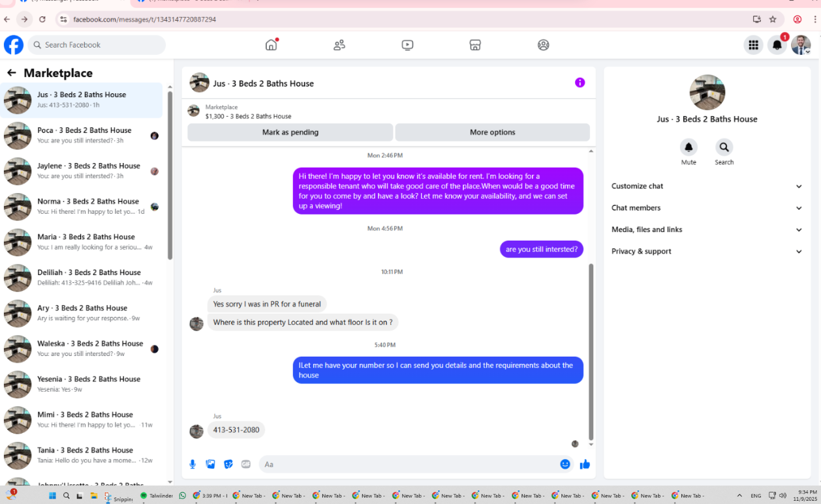
Task: Open the Facebook menu grid icon
Action: (753, 45)
